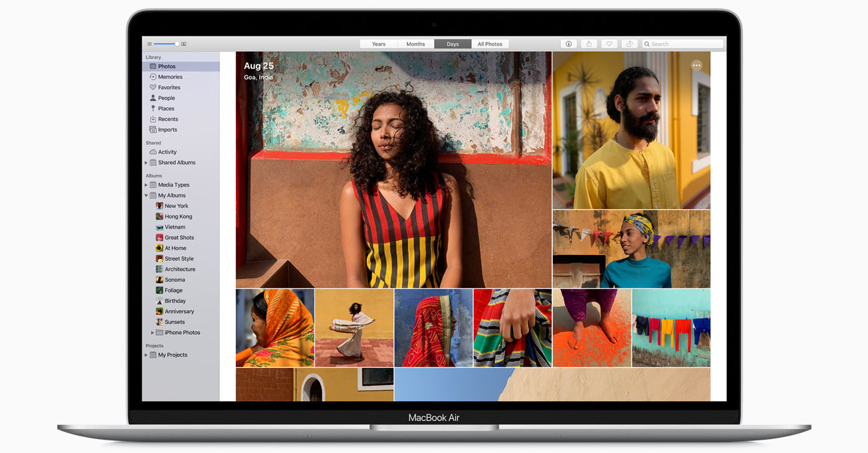Click the thumbnail zoom slider knob
This screenshot has height=453, width=868.
point(177,44)
